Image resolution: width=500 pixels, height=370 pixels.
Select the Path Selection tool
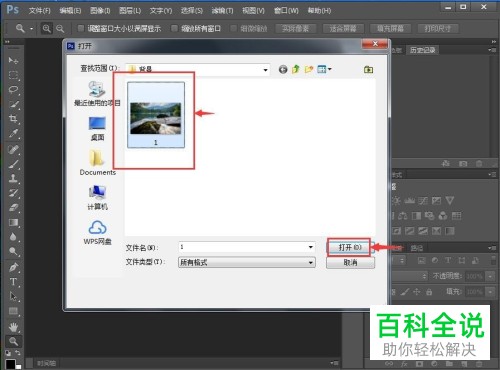point(13,296)
